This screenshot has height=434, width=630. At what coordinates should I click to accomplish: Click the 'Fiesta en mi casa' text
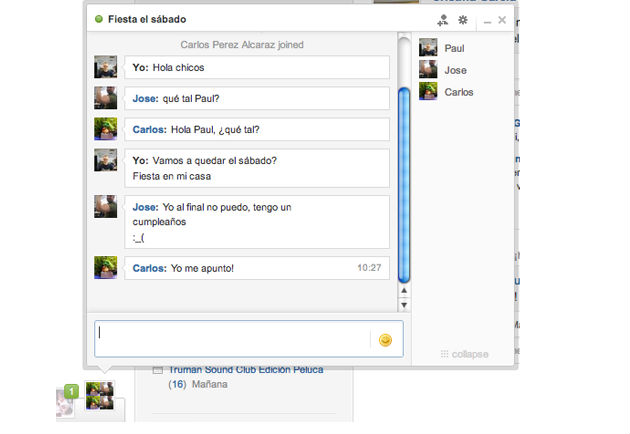pyautogui.click(x=172, y=176)
